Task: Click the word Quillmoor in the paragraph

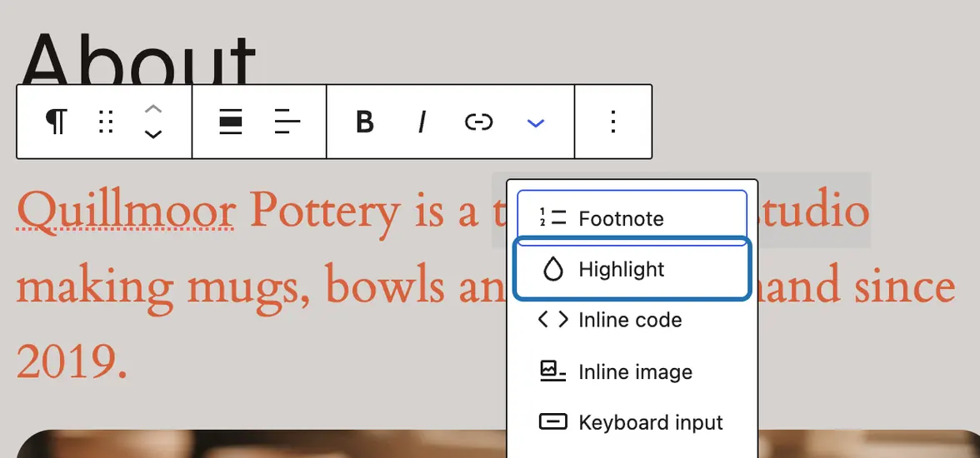Action: point(126,212)
